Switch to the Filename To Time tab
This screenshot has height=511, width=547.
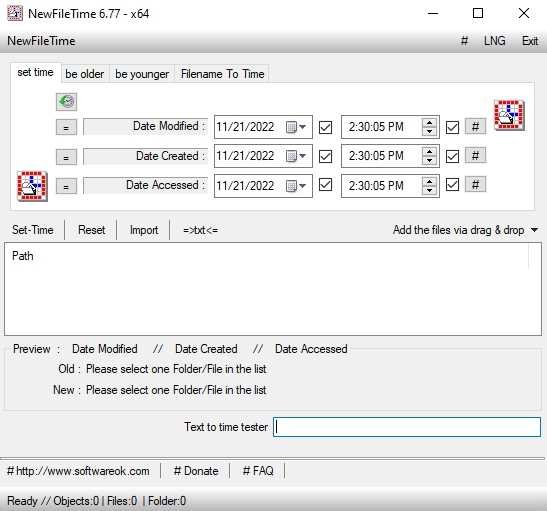[x=223, y=74]
